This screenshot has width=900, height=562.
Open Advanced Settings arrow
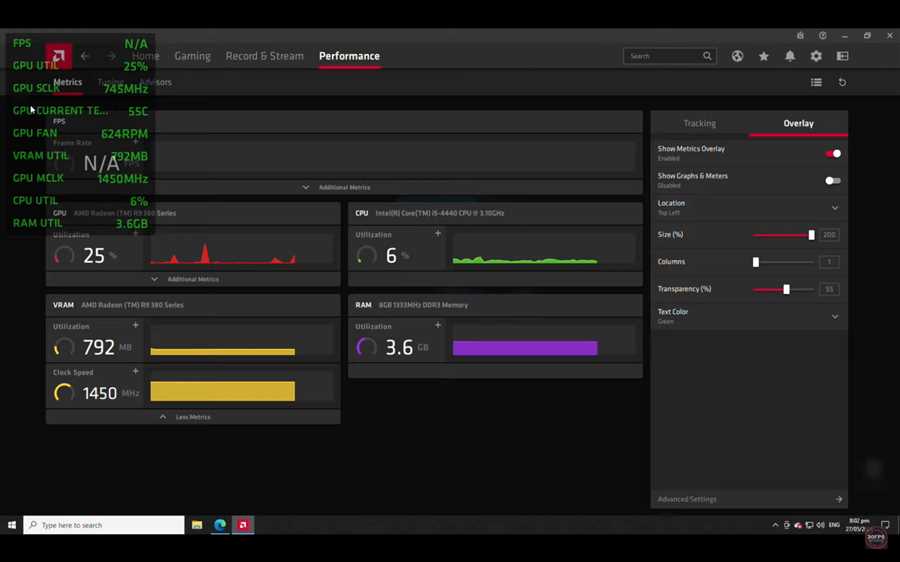839,499
